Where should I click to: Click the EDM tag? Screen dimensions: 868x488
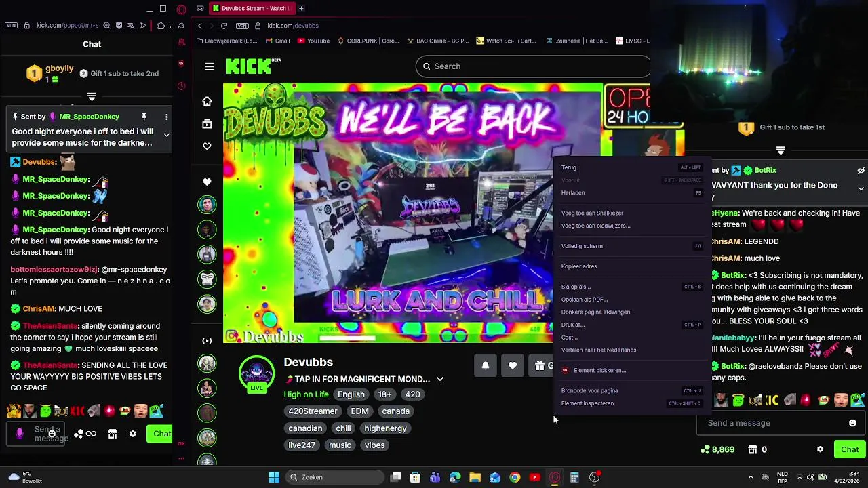click(x=359, y=411)
